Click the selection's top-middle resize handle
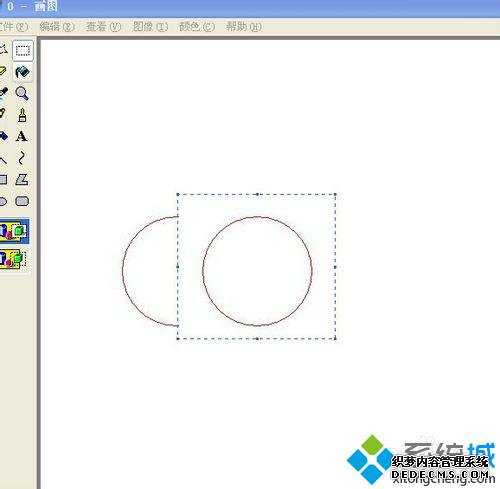Screen dimensions: 500x489 click(257, 194)
